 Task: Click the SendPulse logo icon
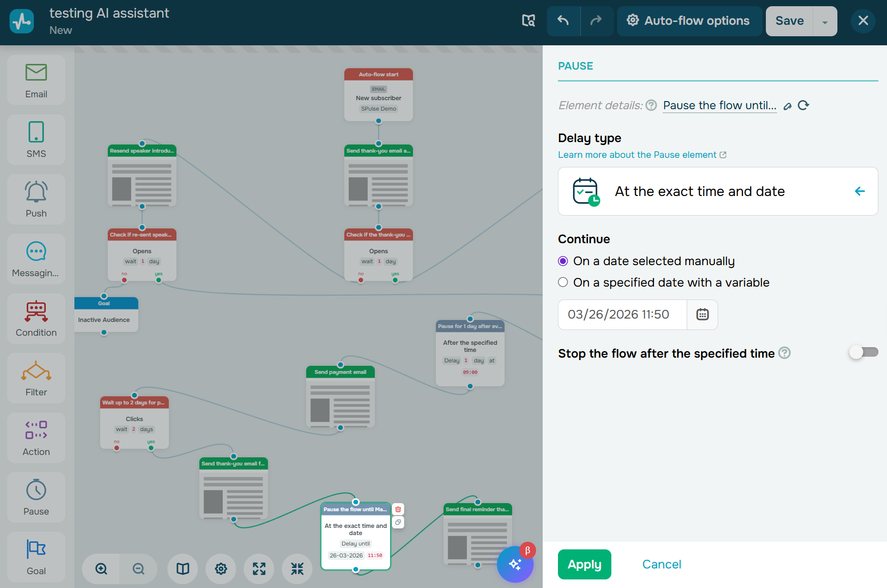click(22, 21)
